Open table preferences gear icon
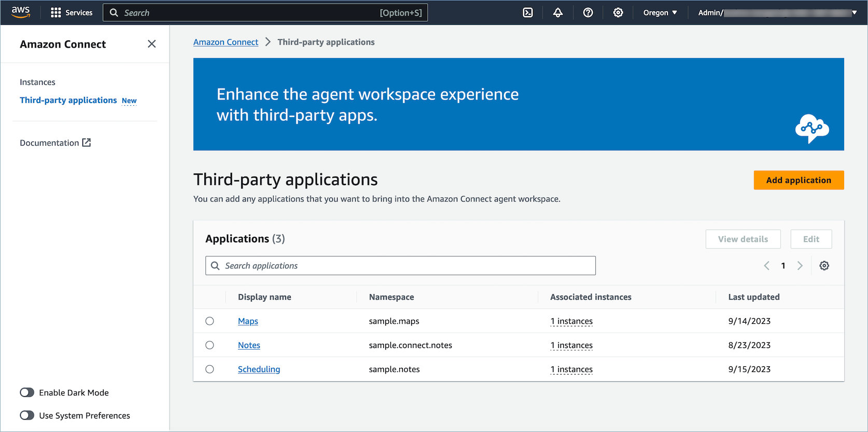 click(824, 266)
